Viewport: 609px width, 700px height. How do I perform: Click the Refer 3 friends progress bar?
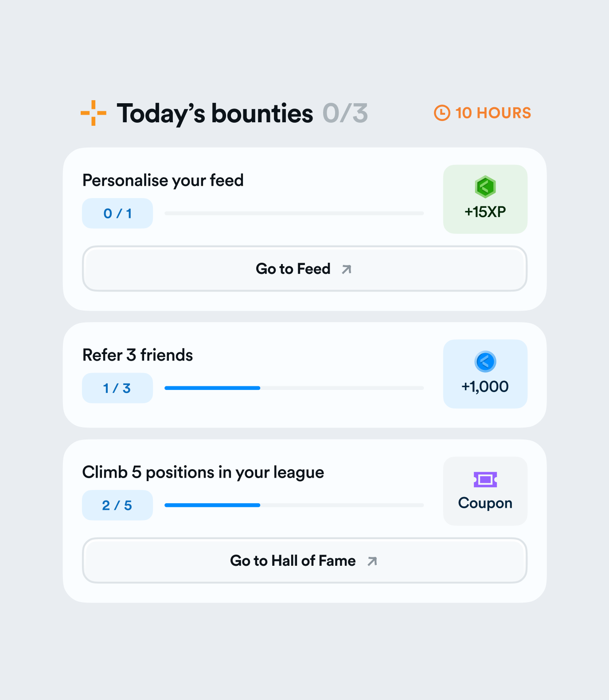tap(294, 388)
